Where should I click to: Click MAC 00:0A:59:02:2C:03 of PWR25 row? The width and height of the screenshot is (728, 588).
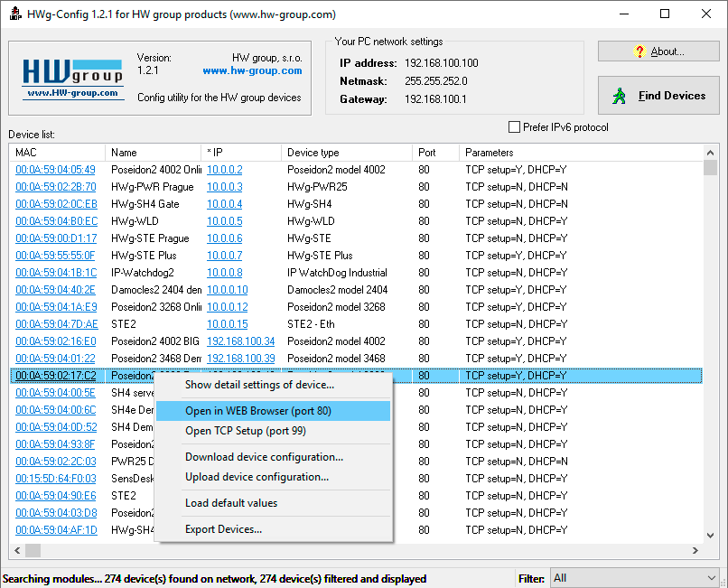(x=56, y=462)
